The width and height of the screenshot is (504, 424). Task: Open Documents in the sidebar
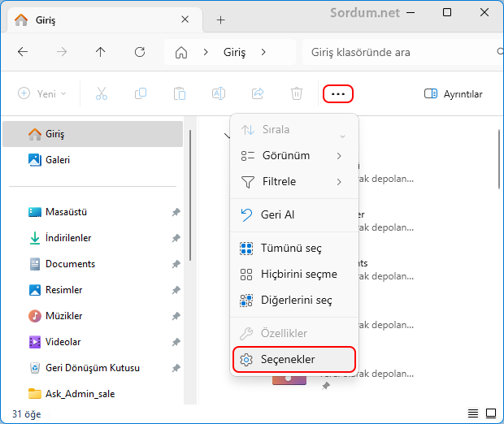[x=93, y=264]
